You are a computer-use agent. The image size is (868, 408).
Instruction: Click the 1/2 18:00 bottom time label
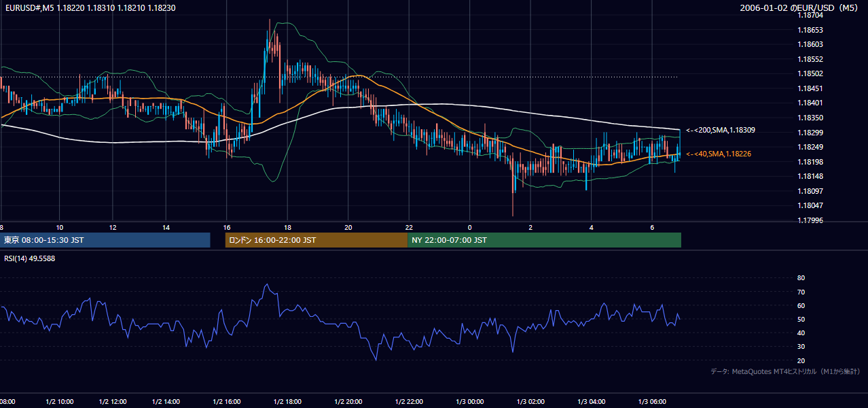point(287,401)
